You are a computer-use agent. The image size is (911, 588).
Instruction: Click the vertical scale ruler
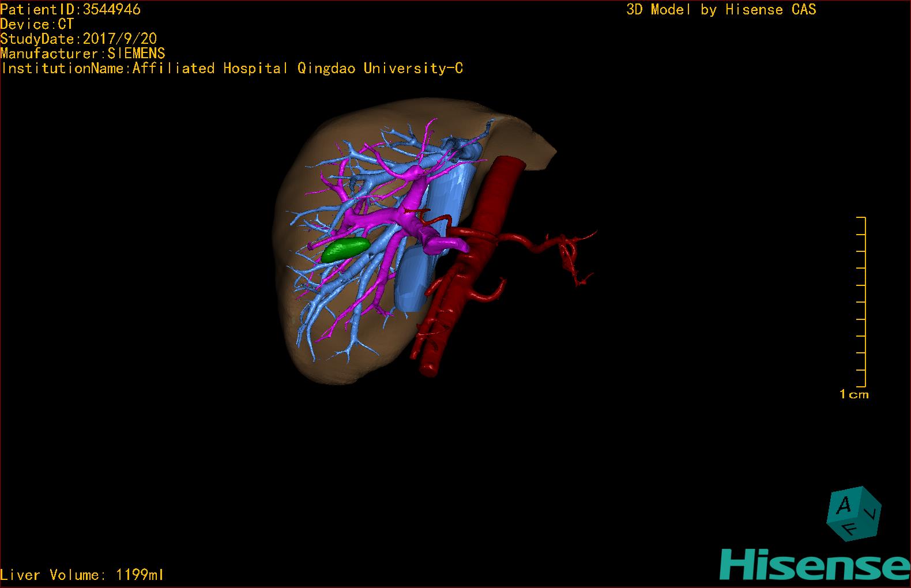coord(861,301)
